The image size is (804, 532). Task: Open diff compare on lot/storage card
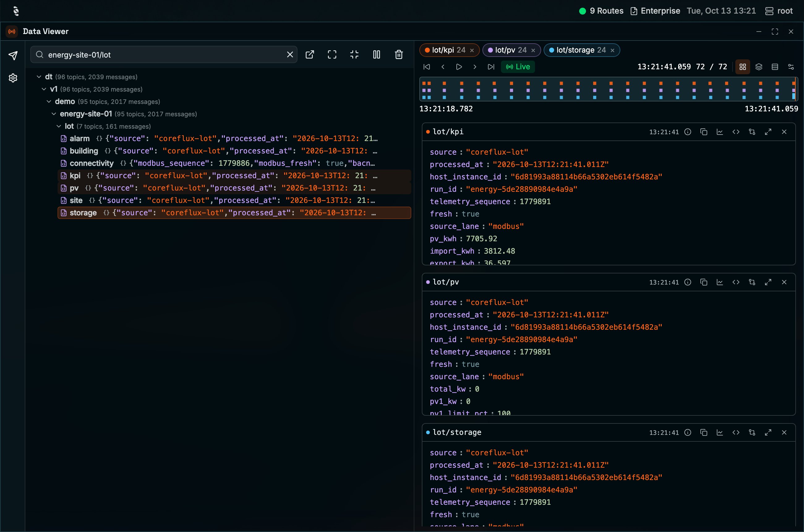(x=752, y=432)
